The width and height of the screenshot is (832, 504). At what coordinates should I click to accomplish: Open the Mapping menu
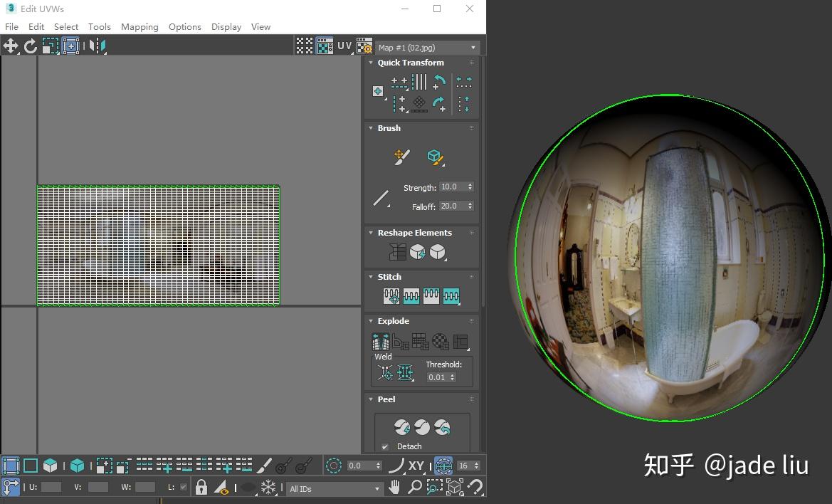(139, 26)
